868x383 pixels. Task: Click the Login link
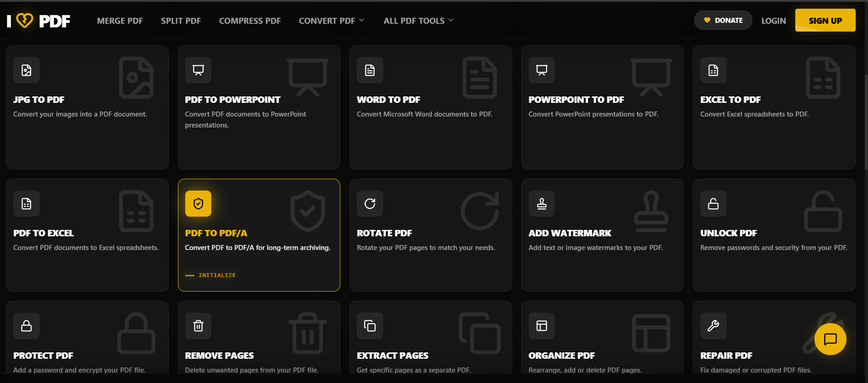coord(774,21)
